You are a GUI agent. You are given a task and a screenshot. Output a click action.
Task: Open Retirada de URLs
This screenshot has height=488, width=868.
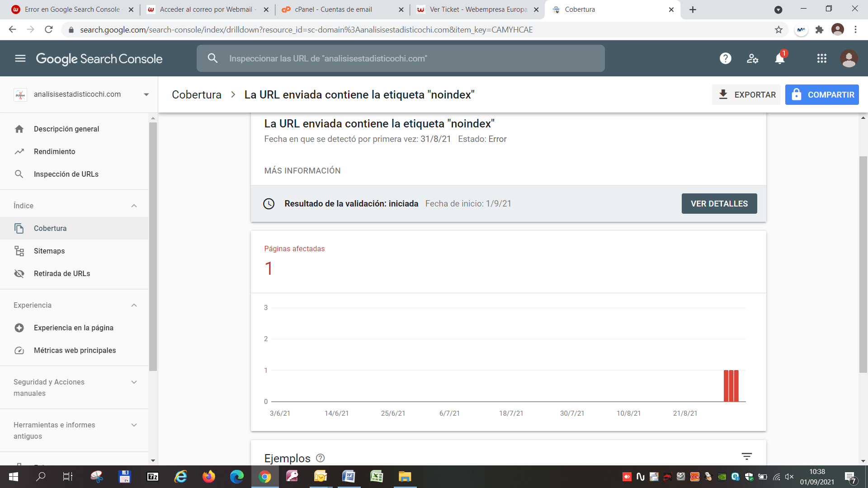click(x=74, y=274)
